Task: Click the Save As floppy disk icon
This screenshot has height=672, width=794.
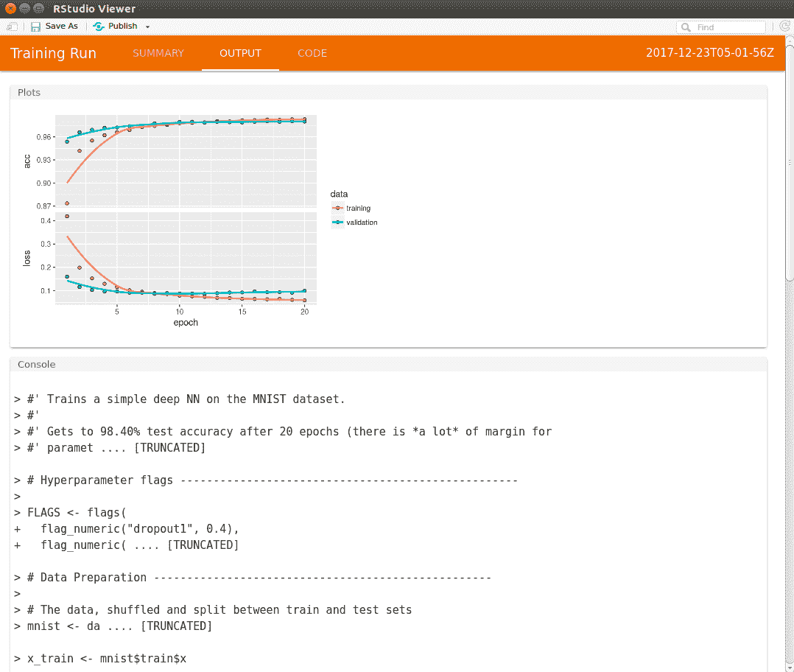Action: point(35,27)
